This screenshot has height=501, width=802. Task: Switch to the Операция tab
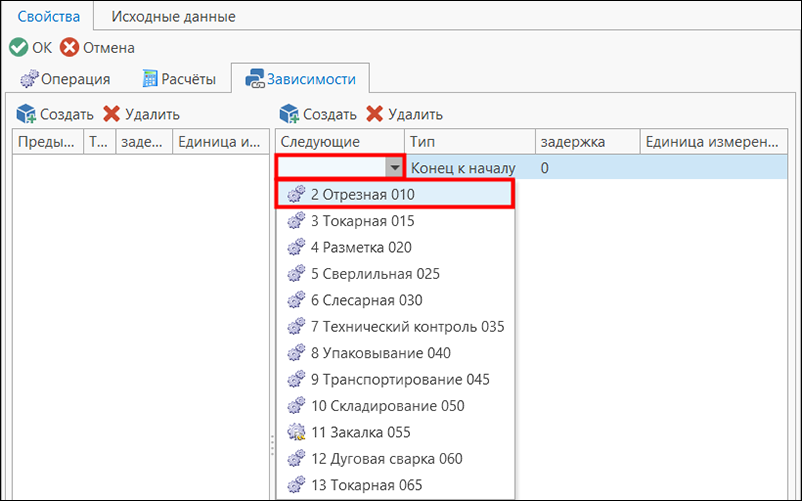(65, 79)
